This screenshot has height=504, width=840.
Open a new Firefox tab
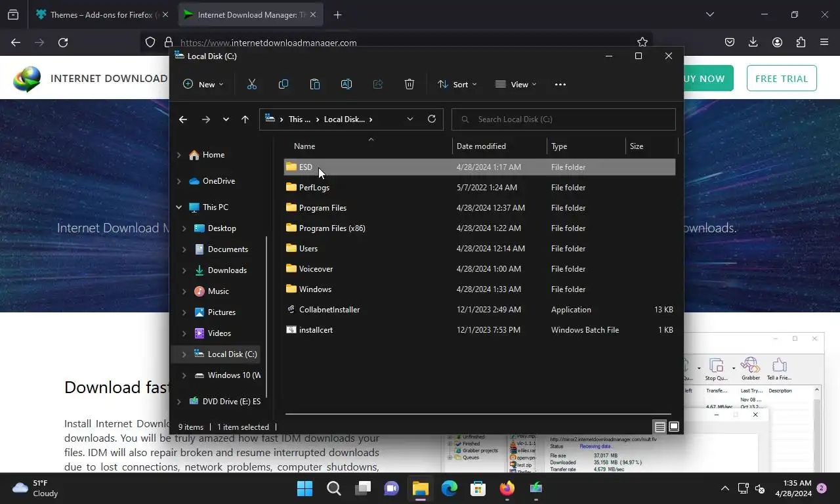point(337,14)
